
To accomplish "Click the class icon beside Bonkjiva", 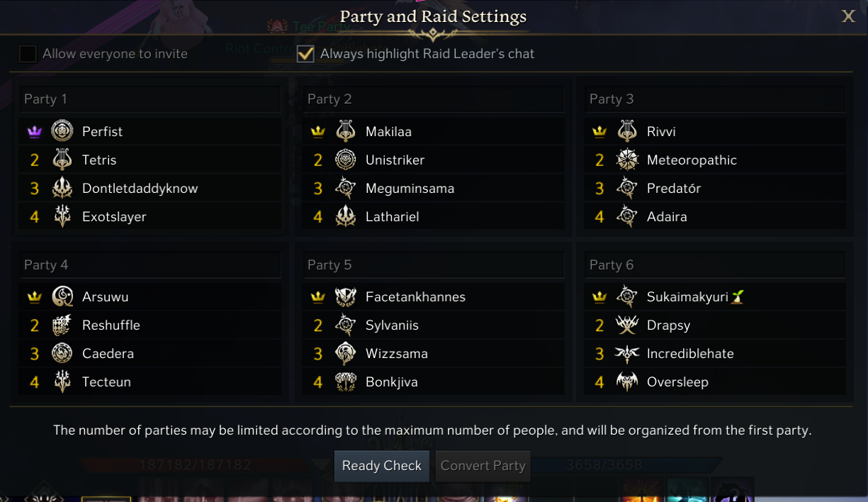I will [x=345, y=381].
